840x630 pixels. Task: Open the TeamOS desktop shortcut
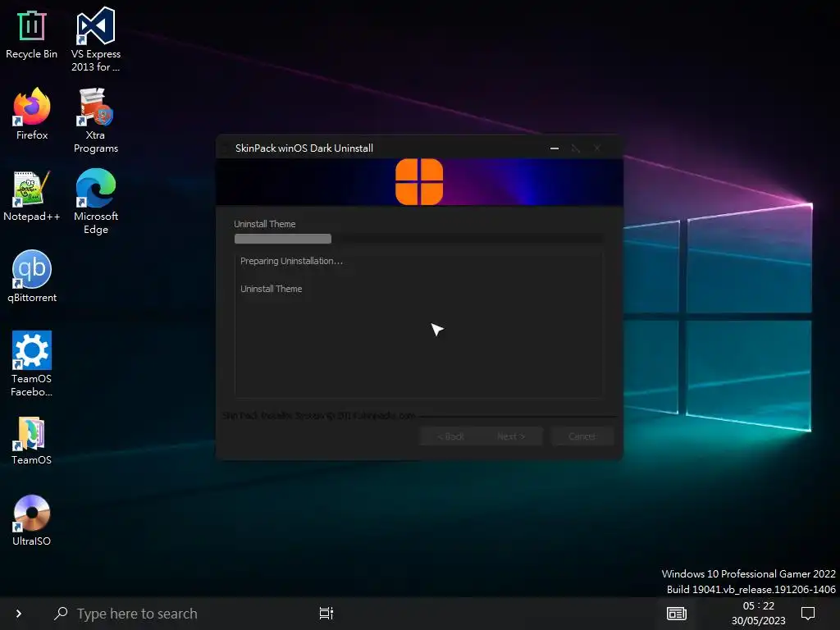click(32, 441)
